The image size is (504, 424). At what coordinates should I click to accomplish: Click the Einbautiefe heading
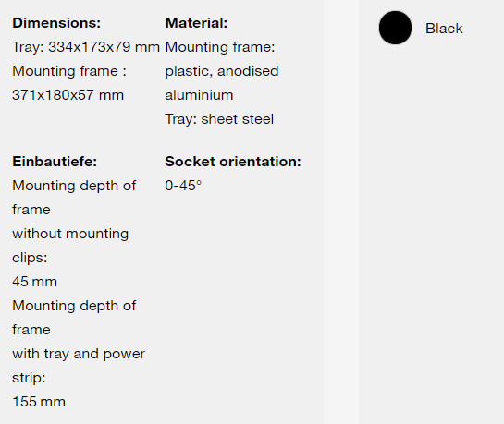[x=55, y=162]
